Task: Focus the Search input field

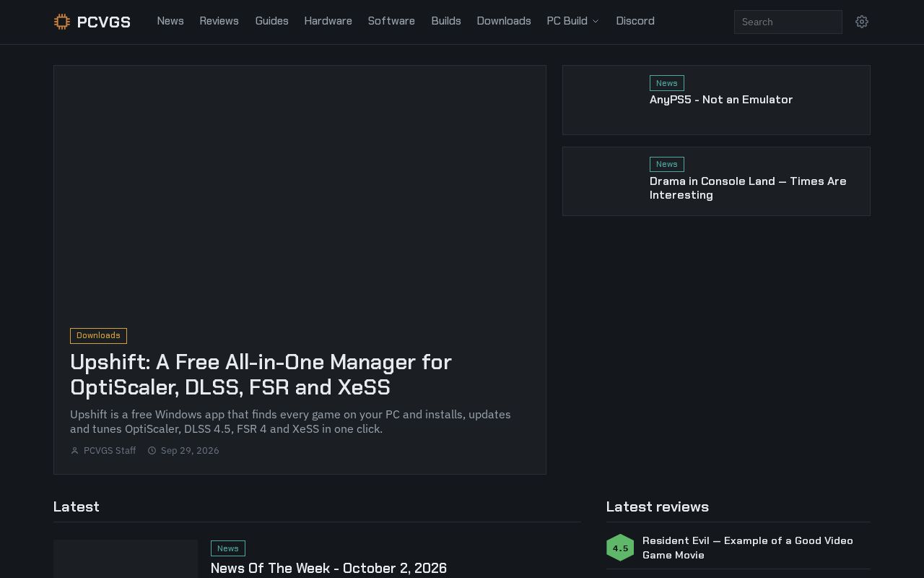Action: coord(788,22)
